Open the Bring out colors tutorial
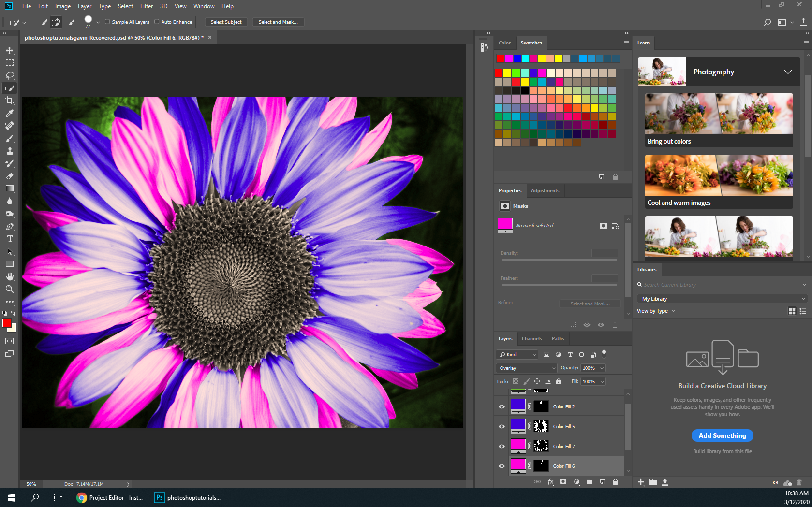 [719, 120]
